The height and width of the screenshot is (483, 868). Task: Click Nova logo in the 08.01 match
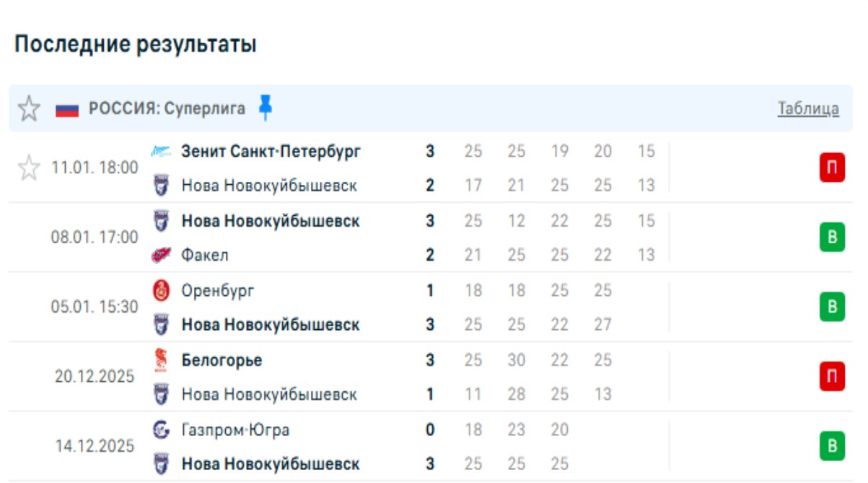click(x=161, y=221)
